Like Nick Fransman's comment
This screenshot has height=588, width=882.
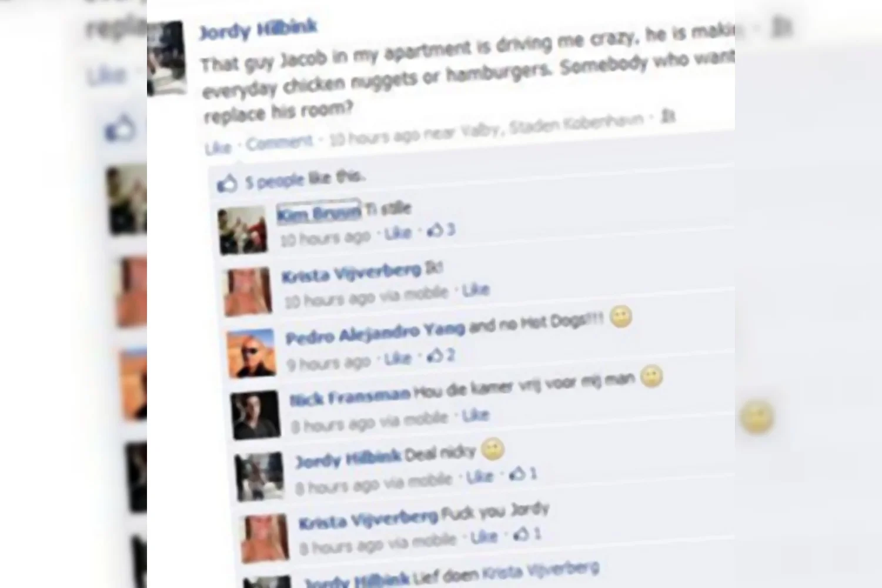coord(476,415)
